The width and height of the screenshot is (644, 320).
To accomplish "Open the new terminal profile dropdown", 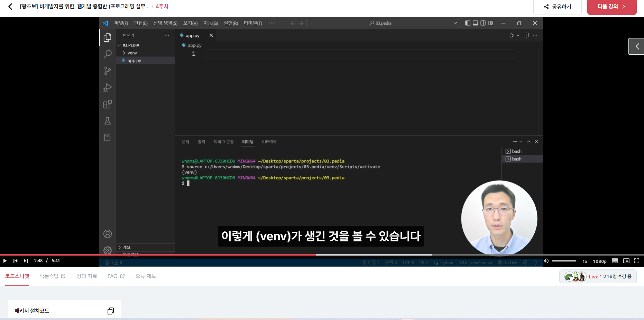I will point(521,142).
